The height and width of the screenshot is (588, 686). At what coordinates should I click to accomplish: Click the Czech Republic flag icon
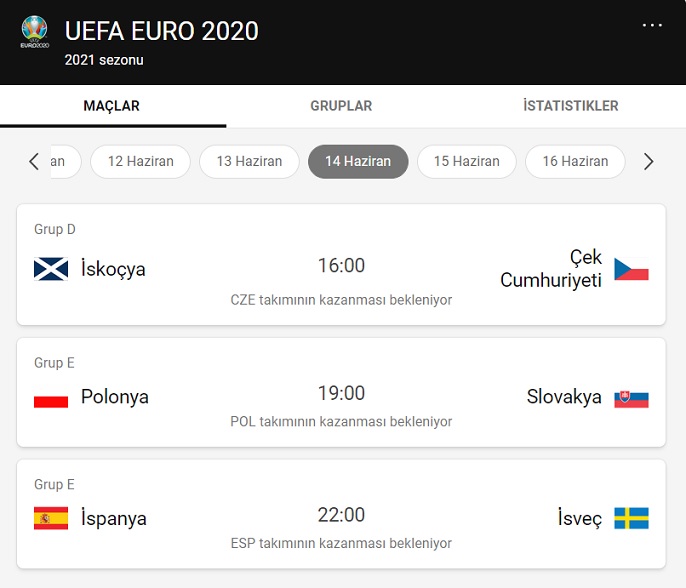point(631,269)
